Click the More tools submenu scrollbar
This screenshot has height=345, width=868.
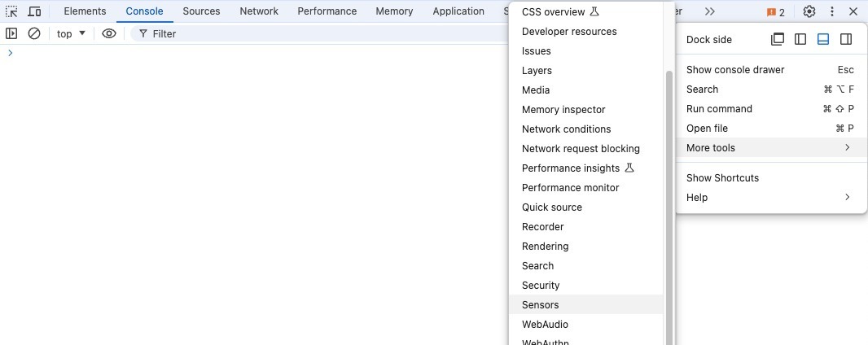point(669,203)
